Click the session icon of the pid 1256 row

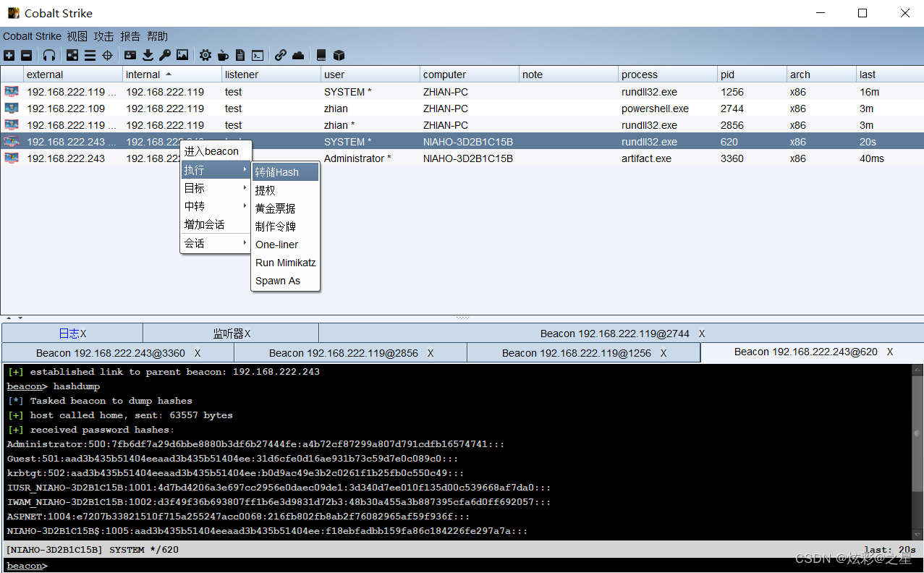(12, 92)
